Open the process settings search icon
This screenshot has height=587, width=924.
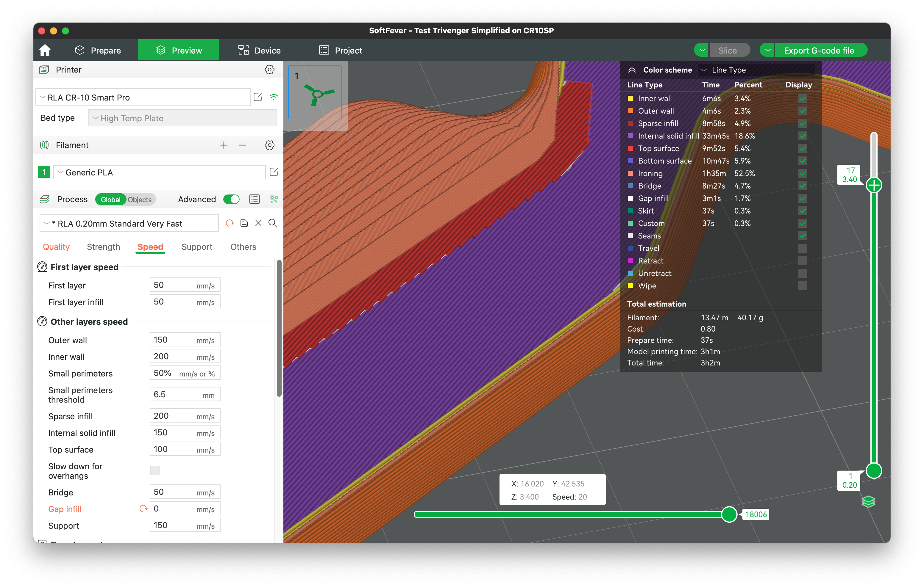[273, 223]
